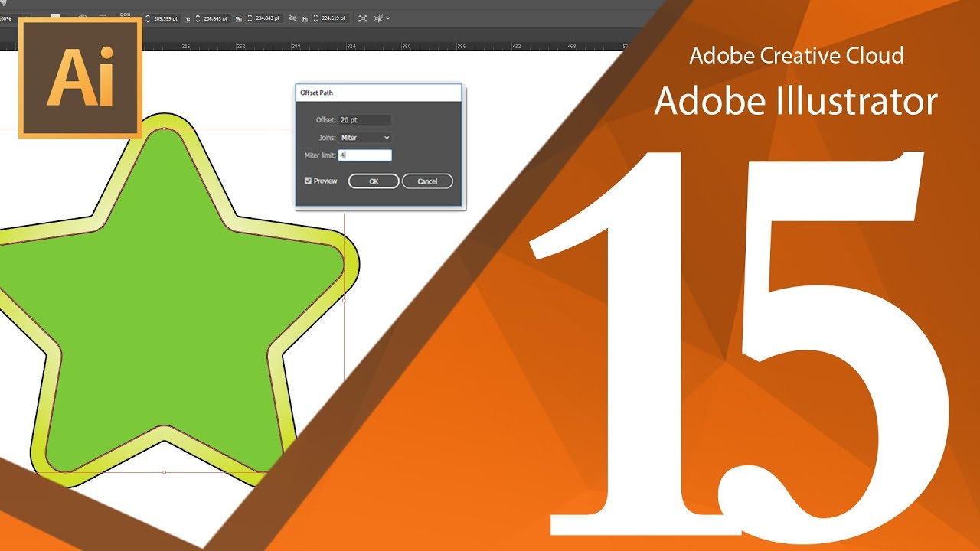The height and width of the screenshot is (551, 980).
Task: Click the OK button in Offset Path dialog
Action: point(374,181)
